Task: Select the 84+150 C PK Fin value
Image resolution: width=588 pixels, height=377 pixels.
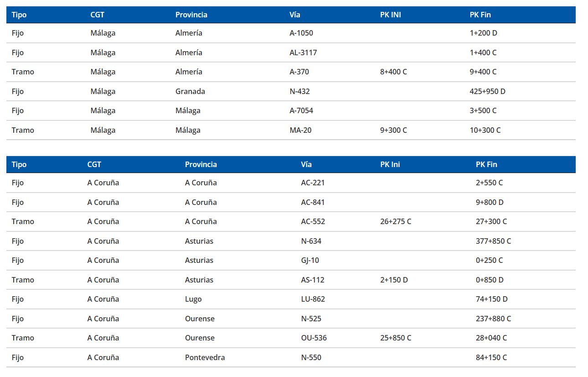Action: (x=491, y=357)
